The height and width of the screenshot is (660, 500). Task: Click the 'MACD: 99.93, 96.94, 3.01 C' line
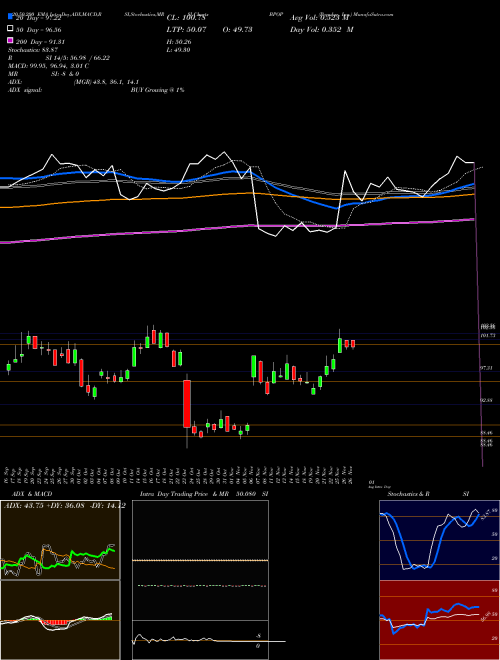[48, 66]
